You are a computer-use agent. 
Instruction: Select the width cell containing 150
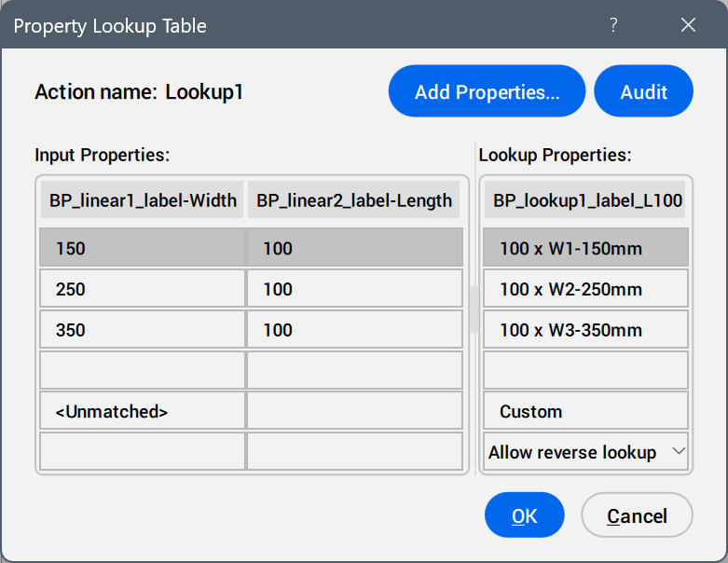pyautogui.click(x=142, y=248)
